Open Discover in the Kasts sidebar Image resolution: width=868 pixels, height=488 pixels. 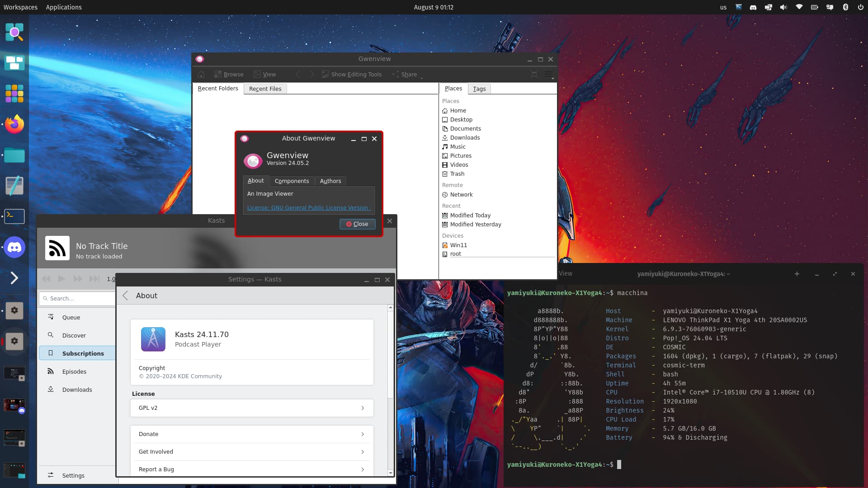pyautogui.click(x=74, y=335)
